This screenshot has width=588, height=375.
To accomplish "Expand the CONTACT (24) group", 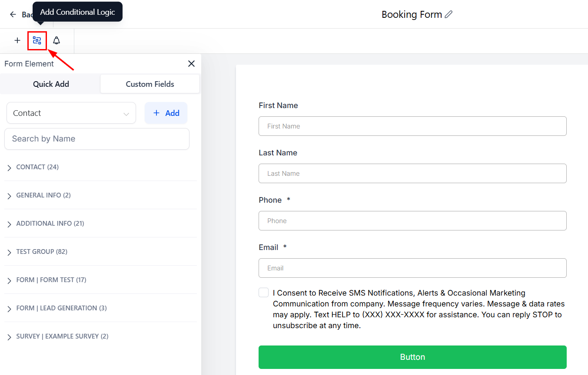I will coord(10,168).
